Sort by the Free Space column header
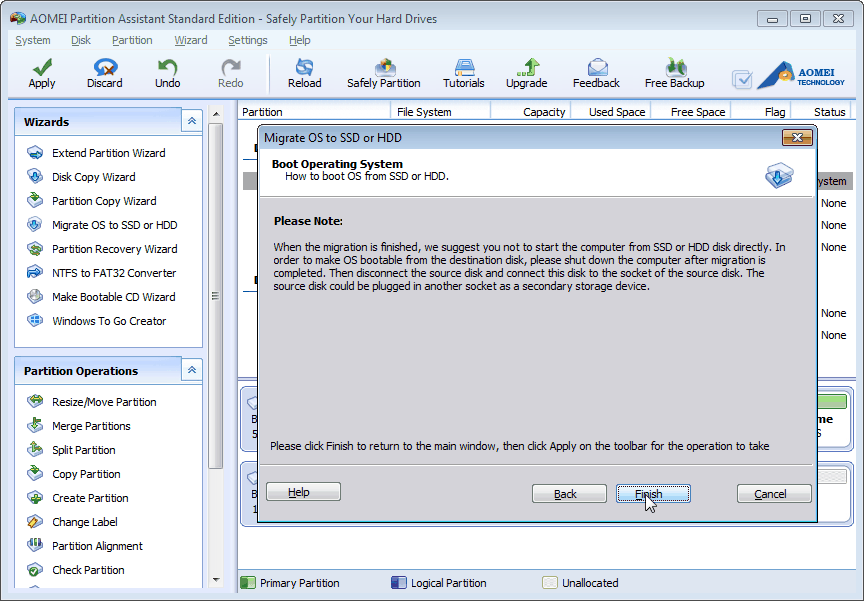 coord(691,112)
